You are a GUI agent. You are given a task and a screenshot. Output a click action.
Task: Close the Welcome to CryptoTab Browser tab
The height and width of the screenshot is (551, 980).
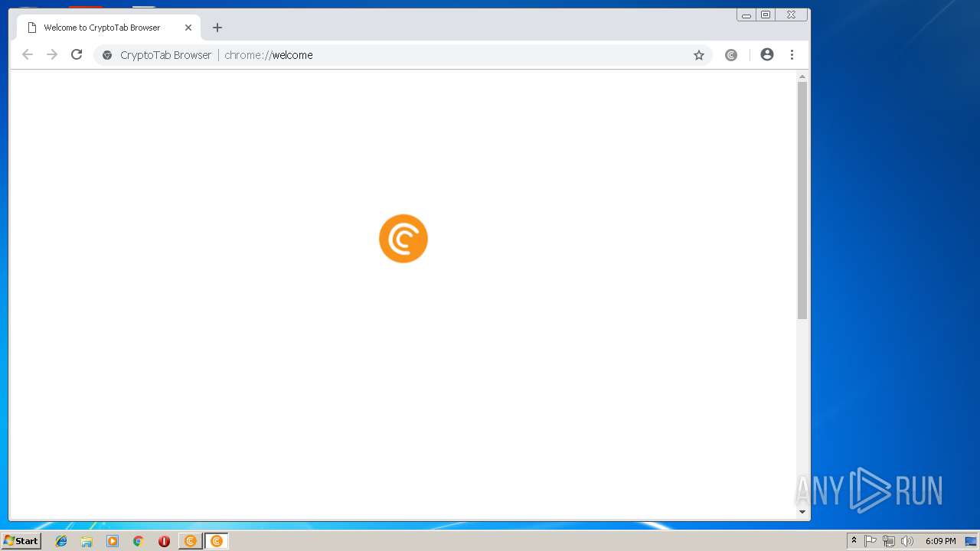188,28
